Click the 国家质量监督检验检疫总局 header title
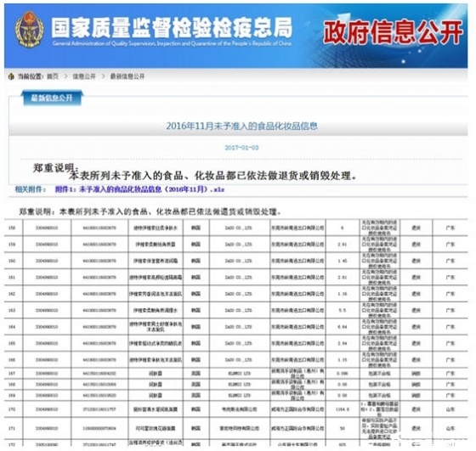This screenshot has width=476, height=451. click(x=172, y=28)
